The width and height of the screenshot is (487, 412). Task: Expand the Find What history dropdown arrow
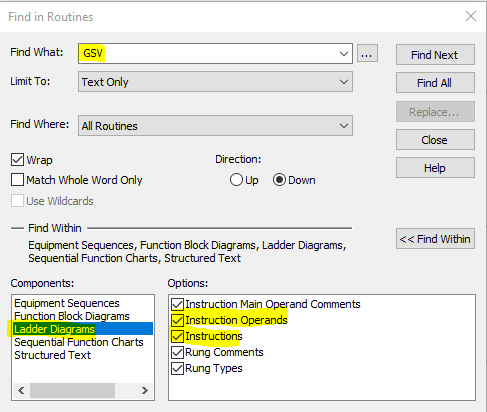(344, 53)
